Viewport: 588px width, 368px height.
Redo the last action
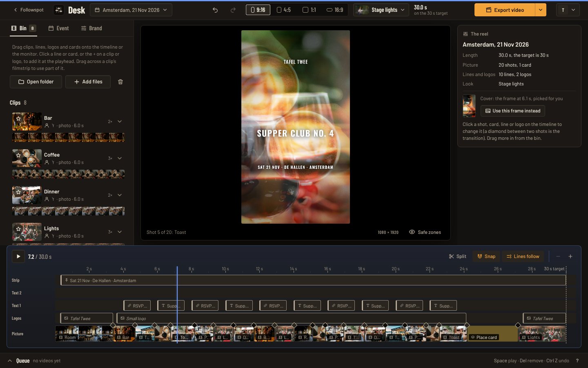click(x=233, y=10)
